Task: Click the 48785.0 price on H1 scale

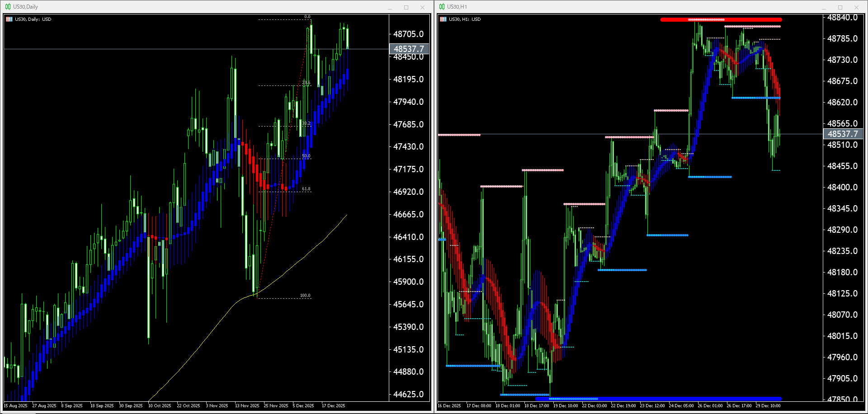Action: (843, 39)
